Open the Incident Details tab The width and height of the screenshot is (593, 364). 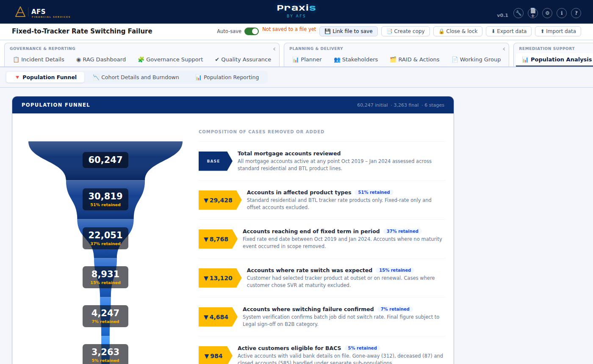pyautogui.click(x=39, y=60)
